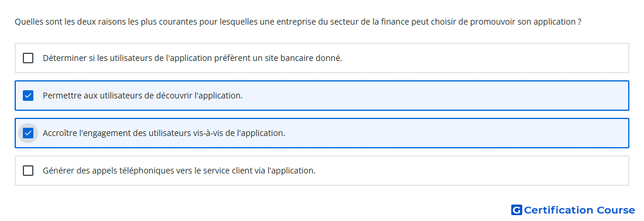Check the 'Déterminer si les utilisateurs' checkbox
Viewport: 644px width, 221px height.
coord(28,58)
